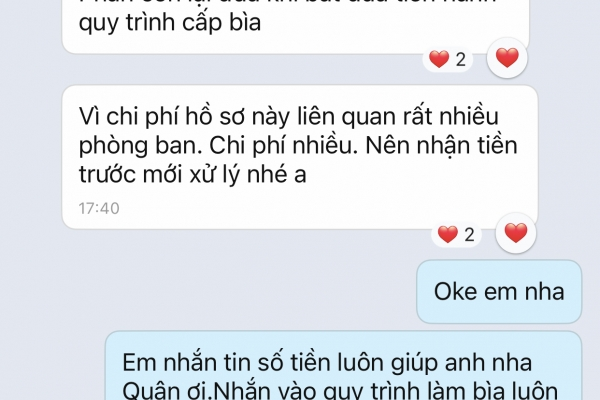Select the message starting "Vì chi phí hồ sơ"

point(300,157)
